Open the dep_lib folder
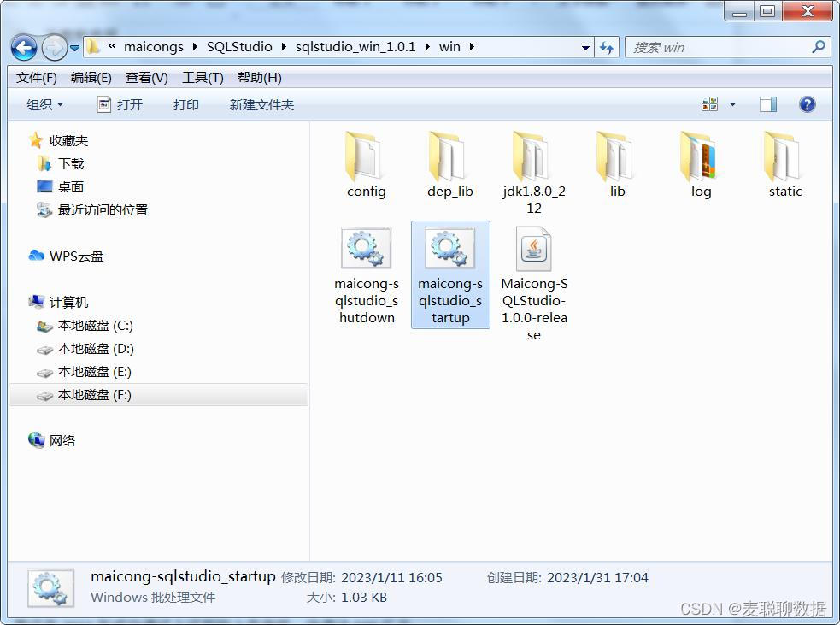 (x=450, y=164)
